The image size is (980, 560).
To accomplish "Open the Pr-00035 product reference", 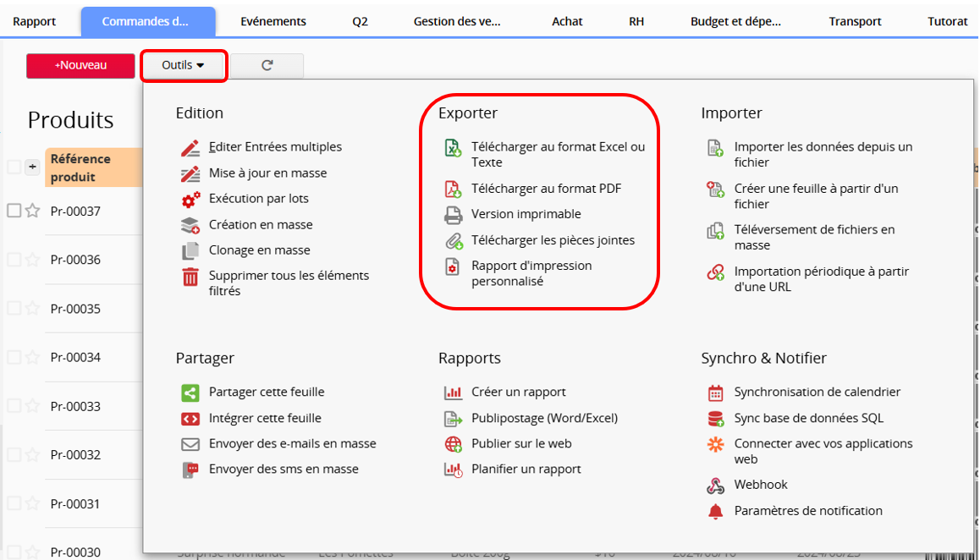I will click(x=75, y=309).
